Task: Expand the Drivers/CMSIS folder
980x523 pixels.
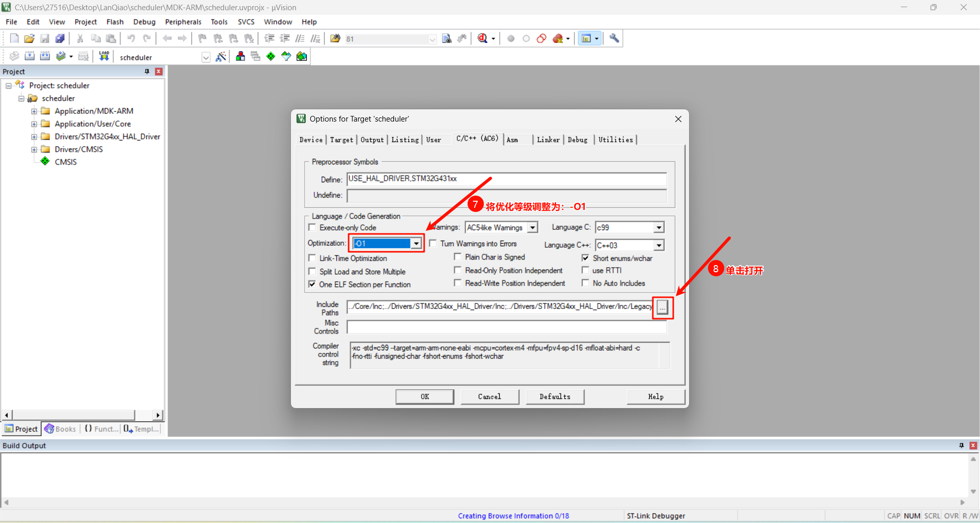Action: (x=34, y=149)
